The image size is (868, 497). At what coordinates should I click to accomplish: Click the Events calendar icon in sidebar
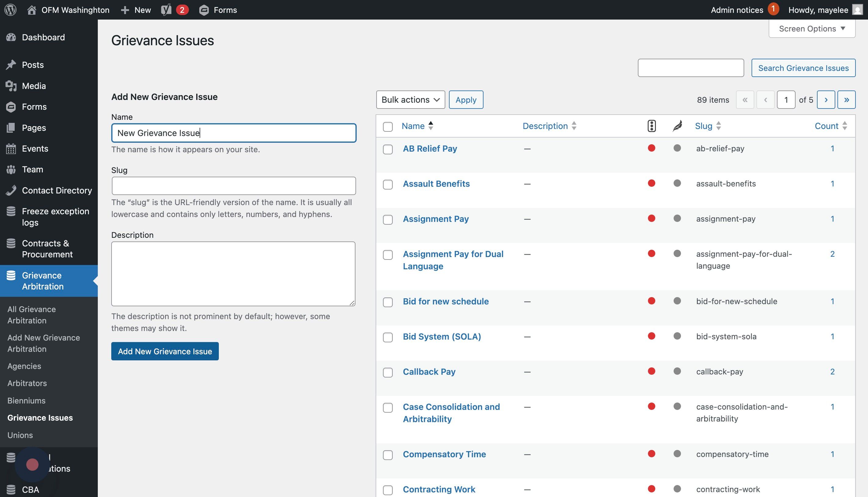pos(11,149)
